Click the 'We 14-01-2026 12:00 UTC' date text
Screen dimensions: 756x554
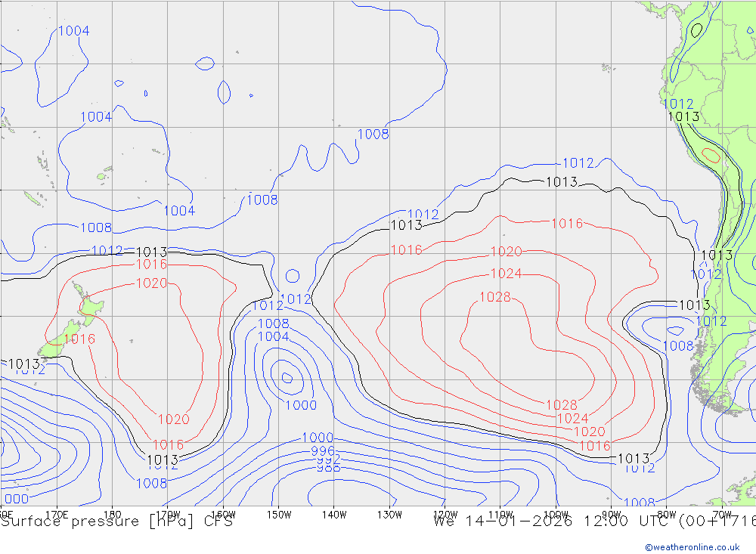553,522
